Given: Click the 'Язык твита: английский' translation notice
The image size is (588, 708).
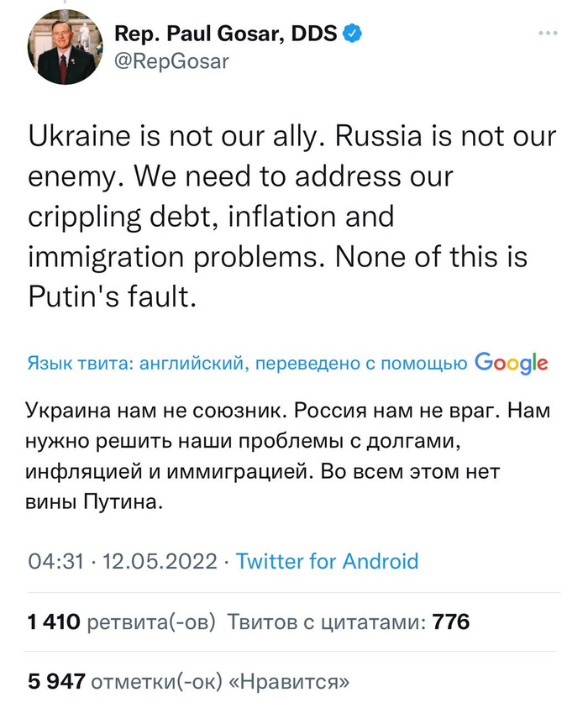Looking at the screenshot, I should tap(136, 364).
